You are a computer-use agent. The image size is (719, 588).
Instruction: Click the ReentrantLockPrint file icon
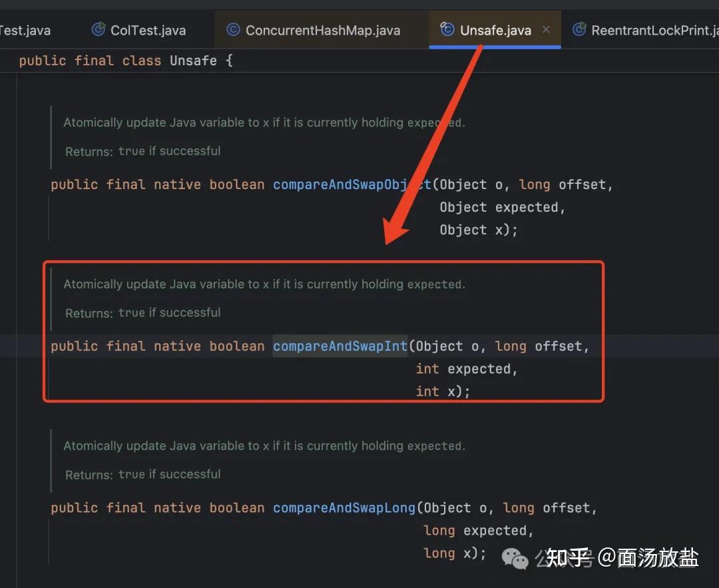point(579,29)
